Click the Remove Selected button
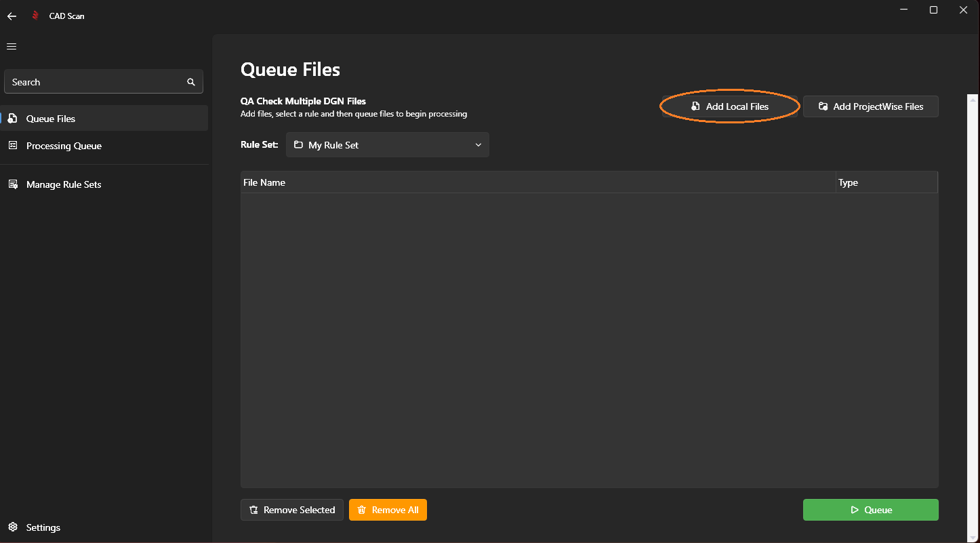This screenshot has height=543, width=980. [x=292, y=510]
